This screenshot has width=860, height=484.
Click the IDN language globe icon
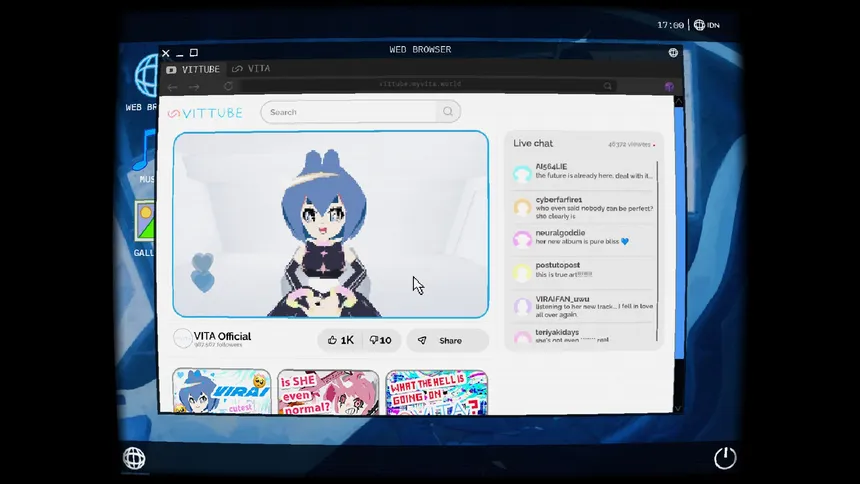(699, 25)
